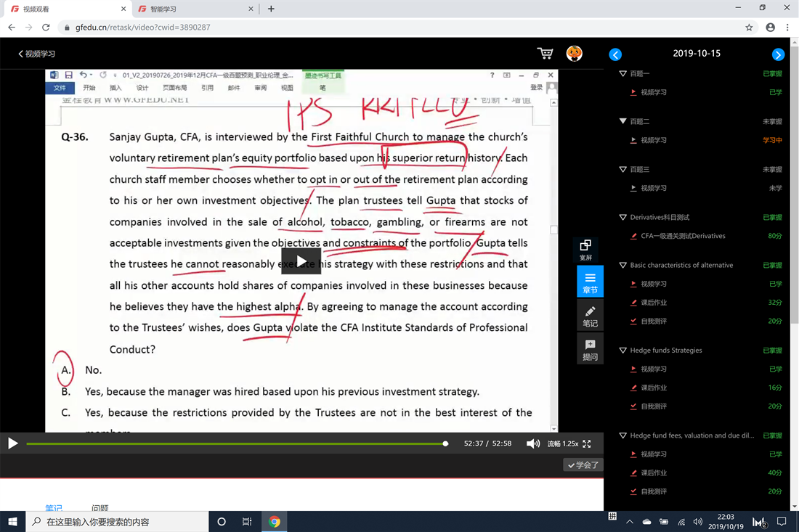799x532 pixels.
Task: Switch to 智能学习 browser tab
Action: tap(195, 9)
